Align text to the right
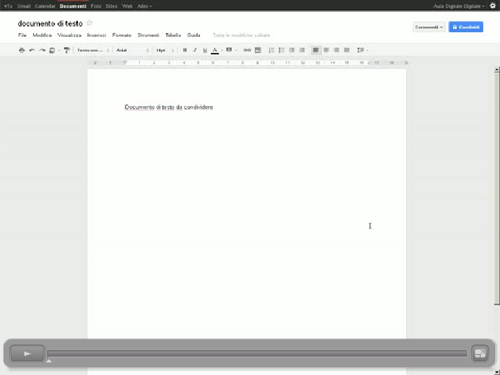Viewport: 500px width, 375px height. (x=337, y=50)
